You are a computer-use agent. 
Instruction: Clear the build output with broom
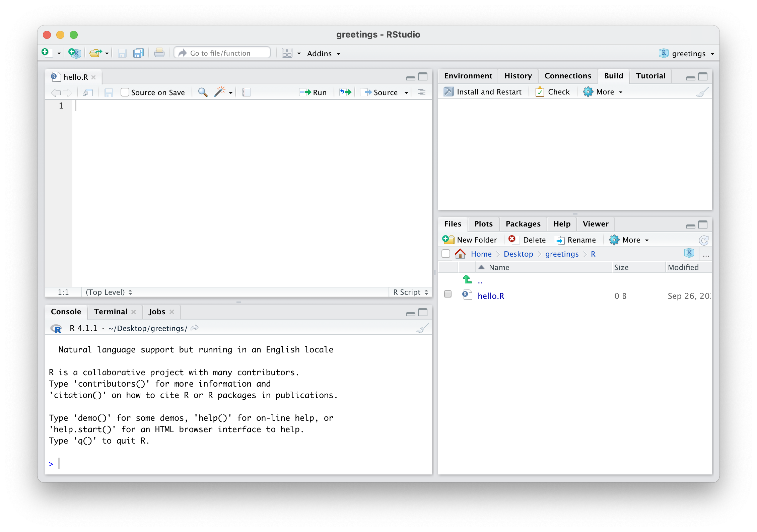[702, 92]
